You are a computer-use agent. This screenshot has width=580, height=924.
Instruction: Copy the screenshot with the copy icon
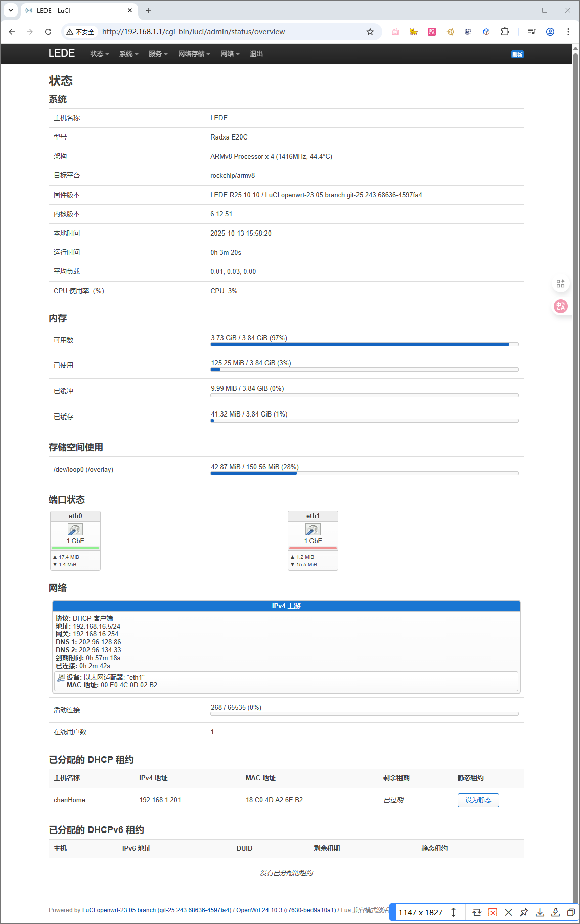[x=571, y=912]
